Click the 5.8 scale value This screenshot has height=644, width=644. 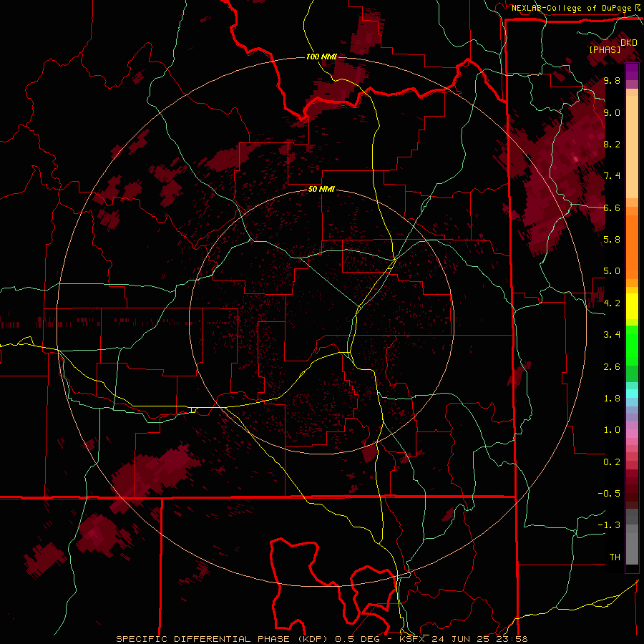612,239
